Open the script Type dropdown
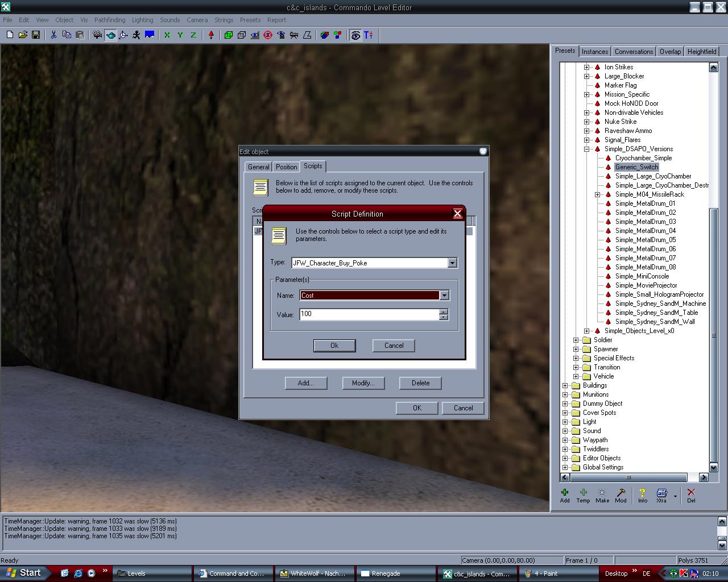This screenshot has height=582, width=728. click(x=452, y=263)
